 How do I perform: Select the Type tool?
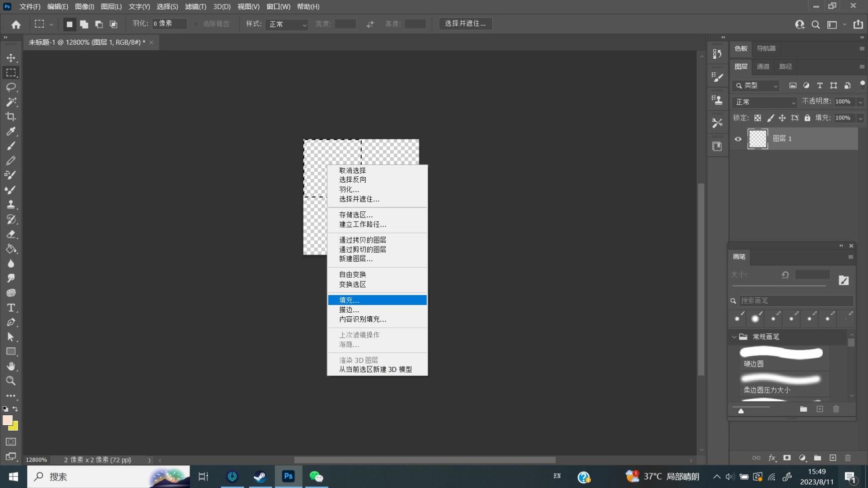(x=11, y=308)
